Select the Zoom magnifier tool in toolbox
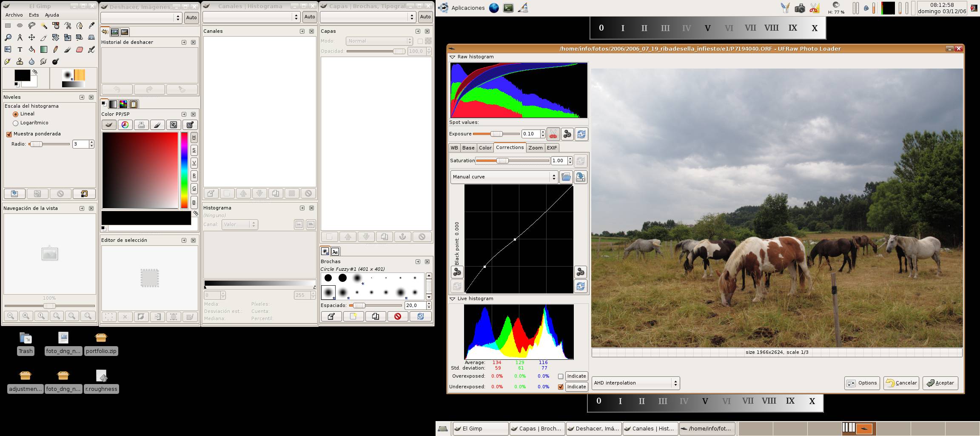The image size is (980, 436). (8, 37)
